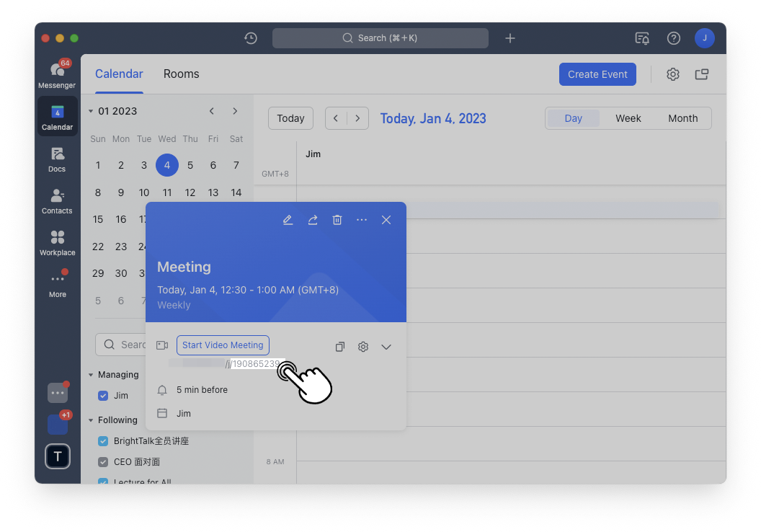Switch to Week view
761x532 pixels.
pyautogui.click(x=628, y=118)
